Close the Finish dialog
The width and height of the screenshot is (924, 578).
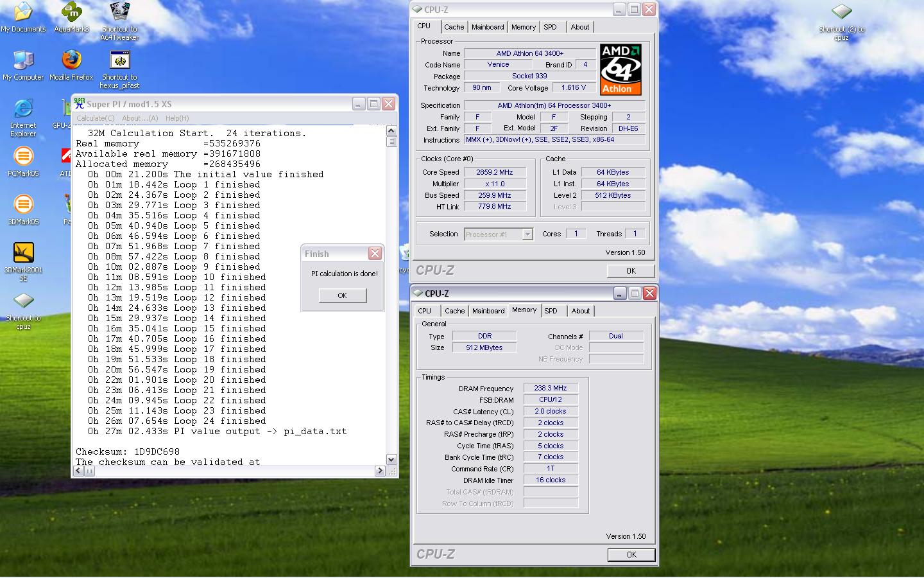coord(375,254)
